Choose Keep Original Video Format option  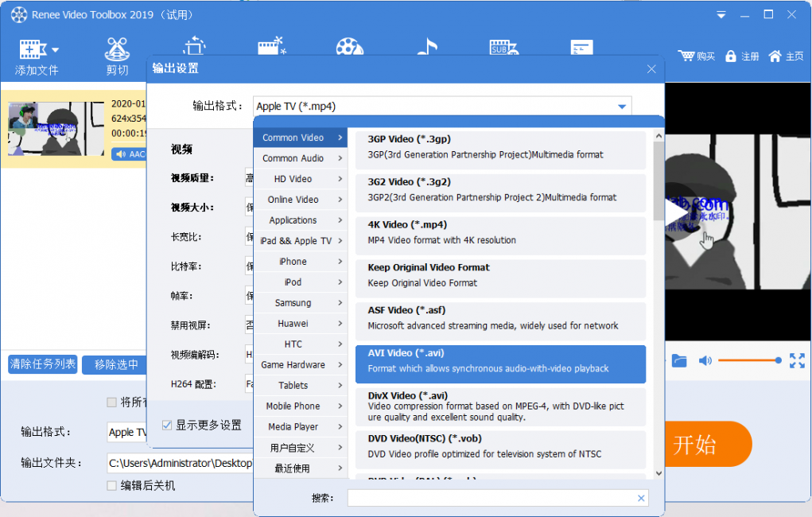[500, 278]
